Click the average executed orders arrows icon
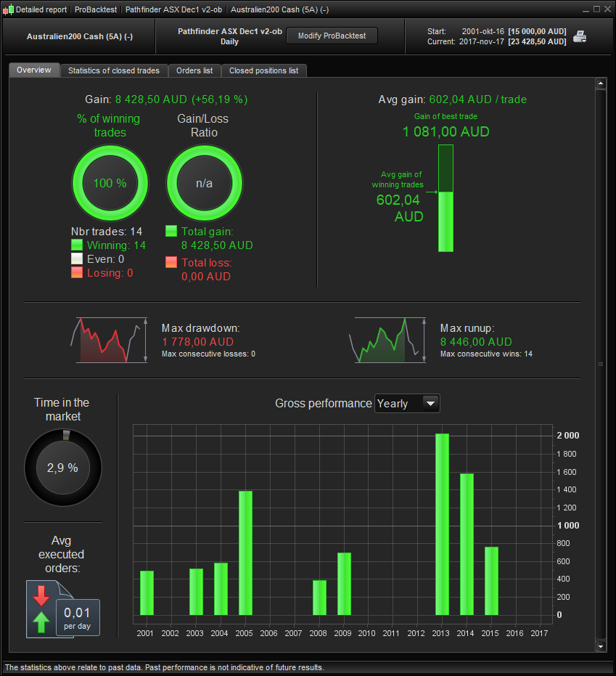616x676 pixels. (41, 609)
